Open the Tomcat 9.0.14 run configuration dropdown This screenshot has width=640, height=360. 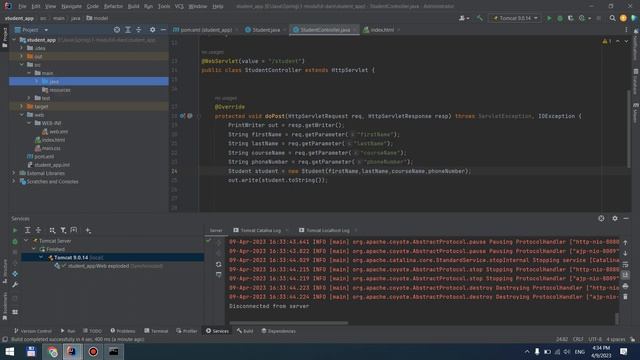pos(515,18)
